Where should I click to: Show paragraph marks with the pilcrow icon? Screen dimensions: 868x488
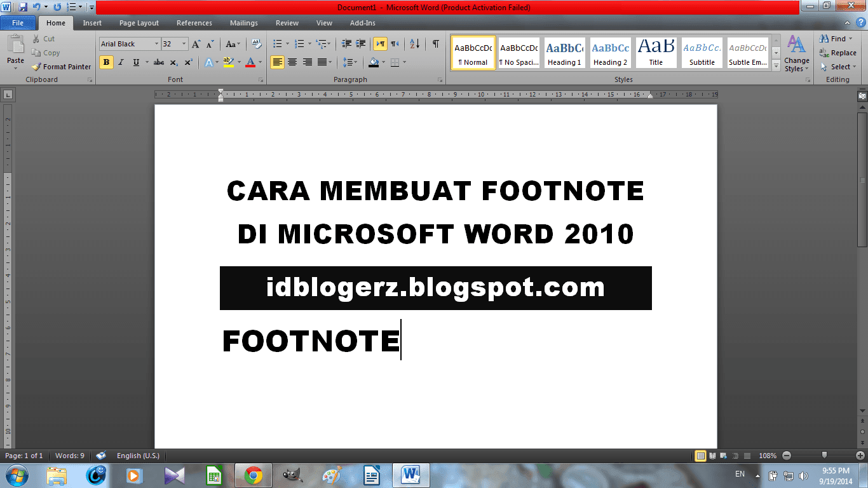tap(435, 44)
